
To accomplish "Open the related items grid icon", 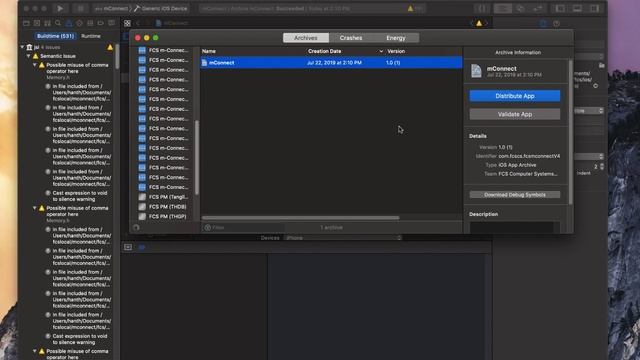I will point(127,23).
